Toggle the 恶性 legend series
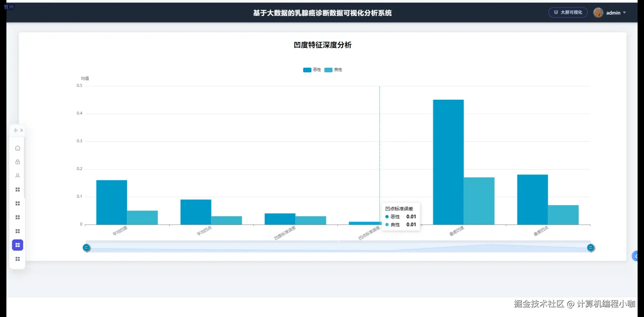Screen dimensions: 644x317 312,70
